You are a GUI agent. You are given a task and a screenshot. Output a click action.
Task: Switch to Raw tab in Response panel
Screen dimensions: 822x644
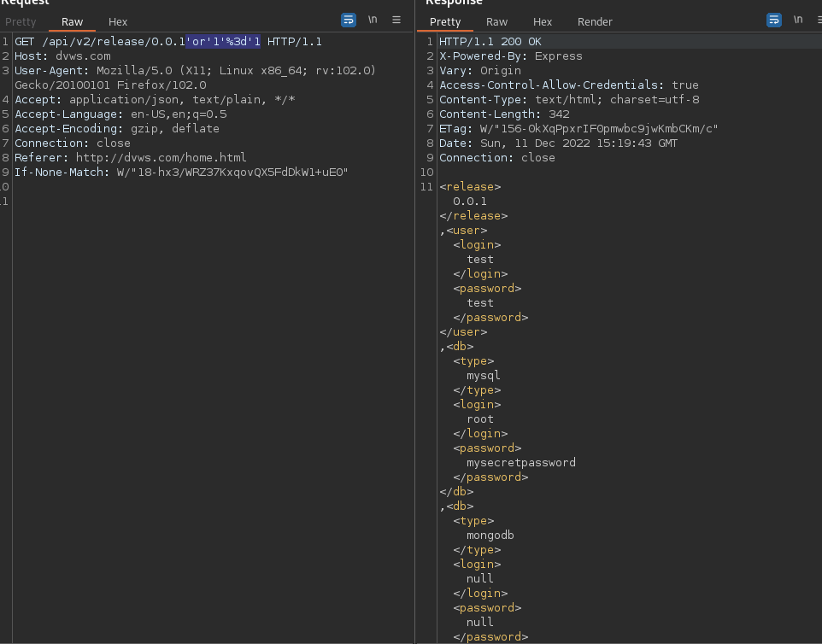tap(496, 22)
